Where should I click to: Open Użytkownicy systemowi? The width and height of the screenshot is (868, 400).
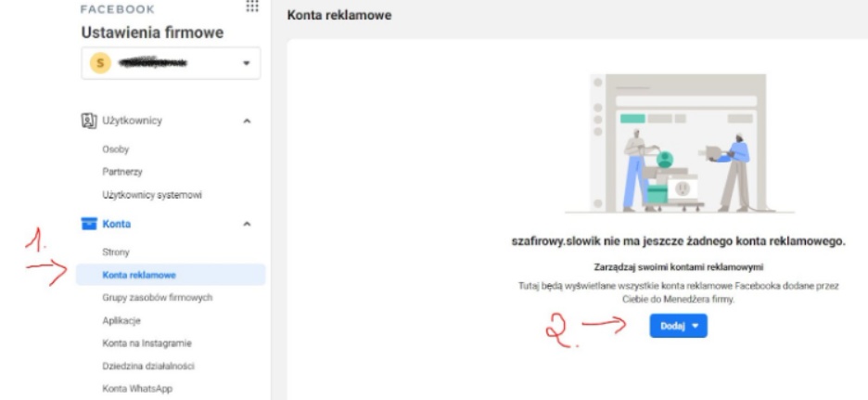[x=152, y=195]
